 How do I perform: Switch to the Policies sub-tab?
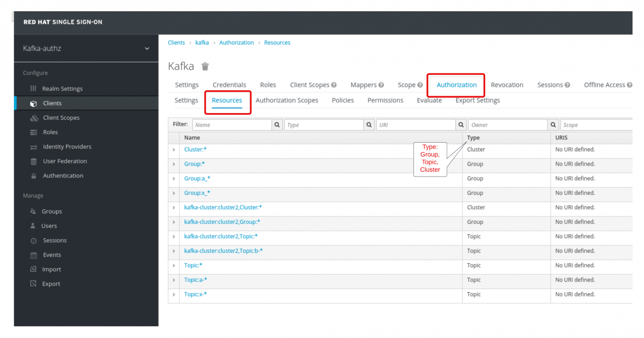click(343, 100)
